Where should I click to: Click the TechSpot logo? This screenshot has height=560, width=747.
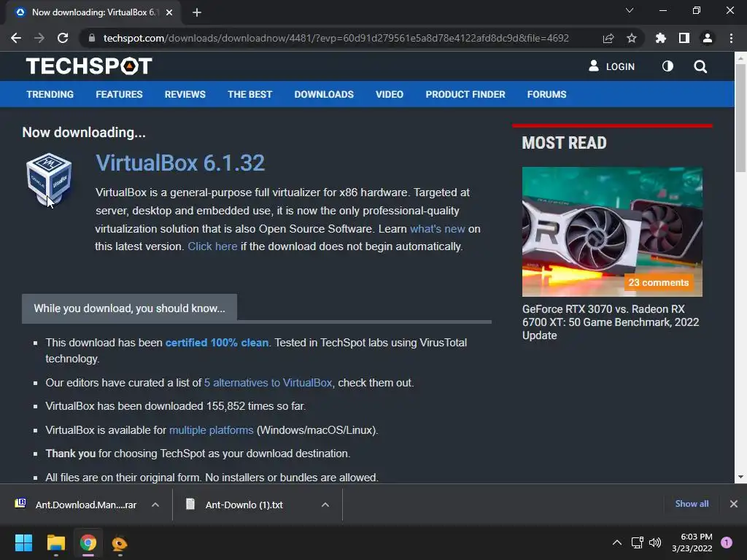[x=89, y=66]
